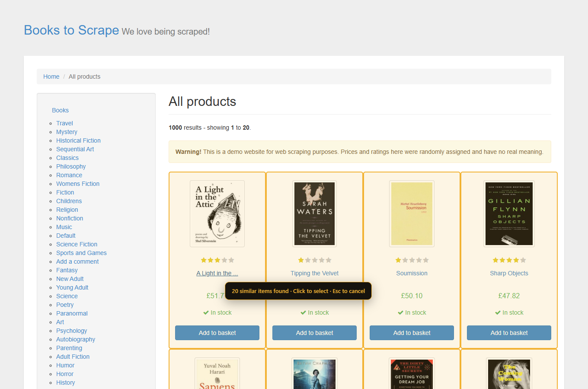Screen dimensions: 588x389
Task: Select the Sequential Art category
Action: click(75, 149)
